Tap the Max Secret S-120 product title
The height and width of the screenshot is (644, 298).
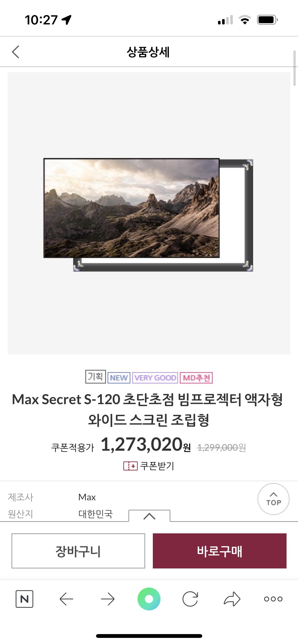coord(148,409)
